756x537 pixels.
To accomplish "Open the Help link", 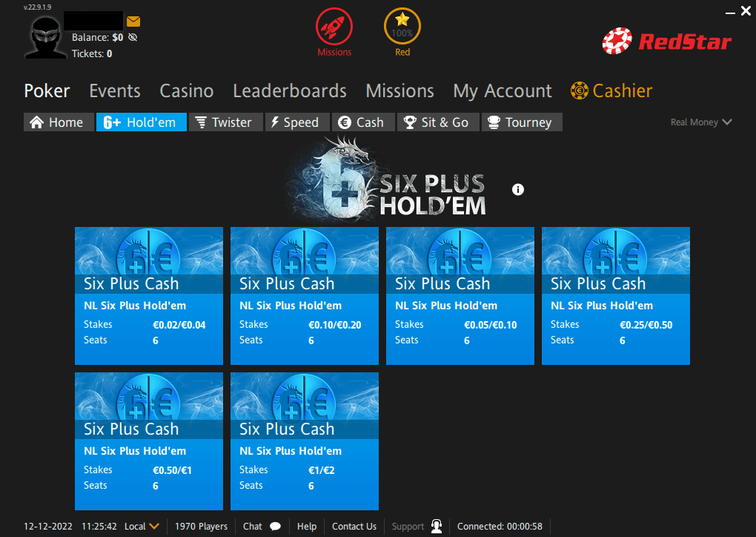I will pos(307,527).
